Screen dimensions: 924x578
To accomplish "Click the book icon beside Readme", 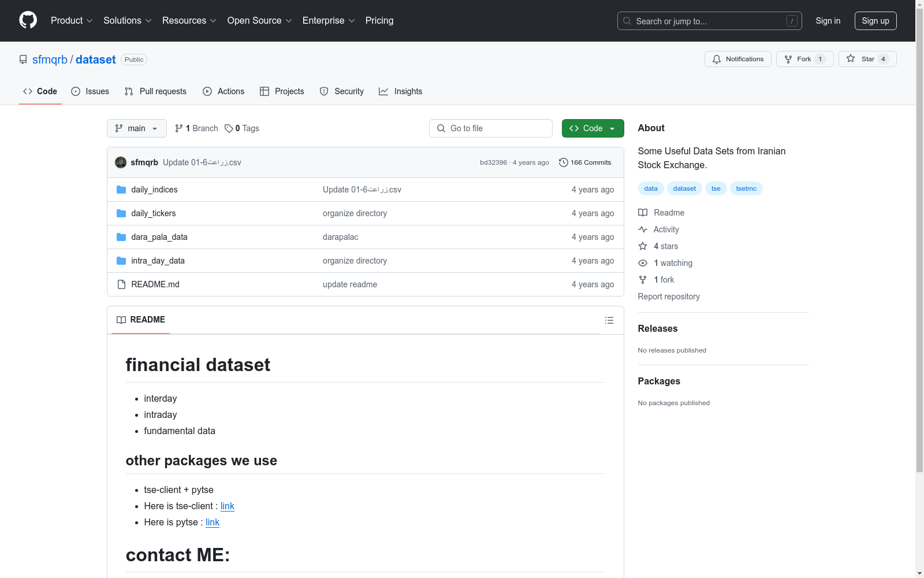I will point(643,213).
